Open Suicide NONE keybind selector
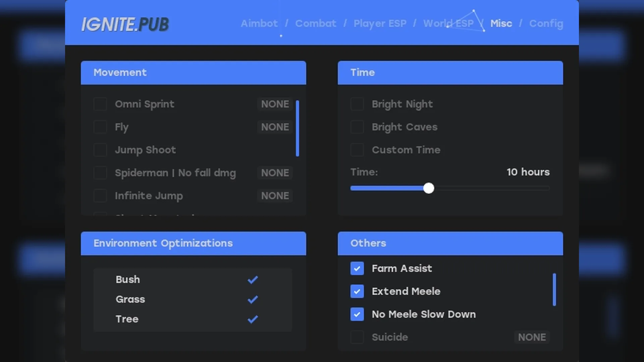Image resolution: width=644 pixels, height=362 pixels. tap(532, 337)
